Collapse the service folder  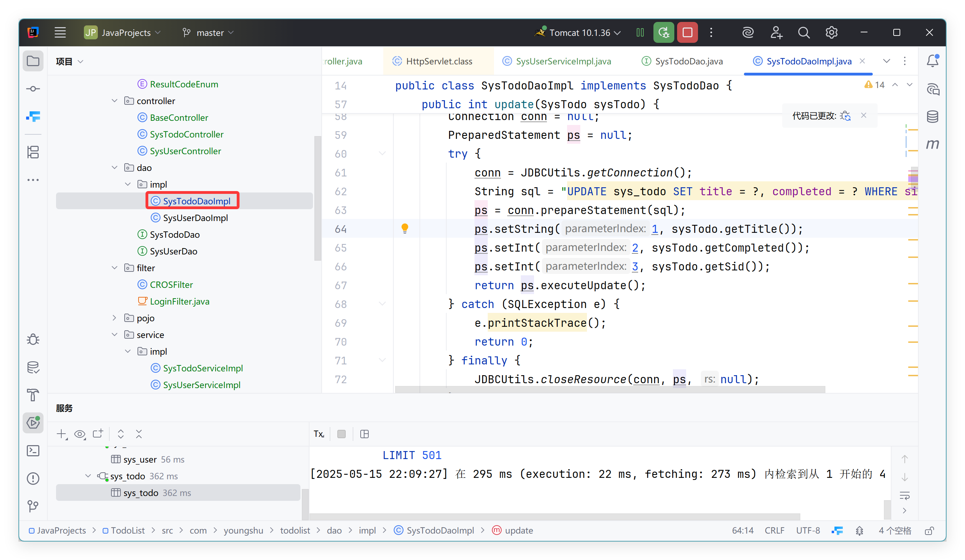point(115,334)
